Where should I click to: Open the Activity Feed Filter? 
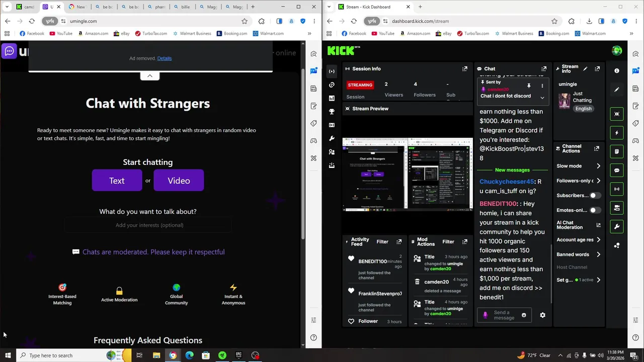coord(382,242)
